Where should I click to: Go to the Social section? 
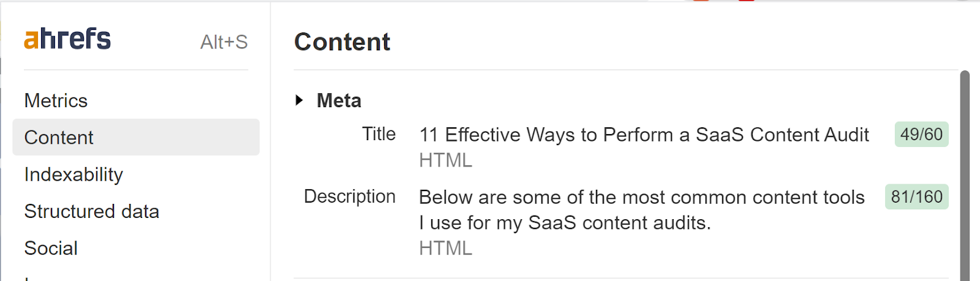[x=51, y=248]
